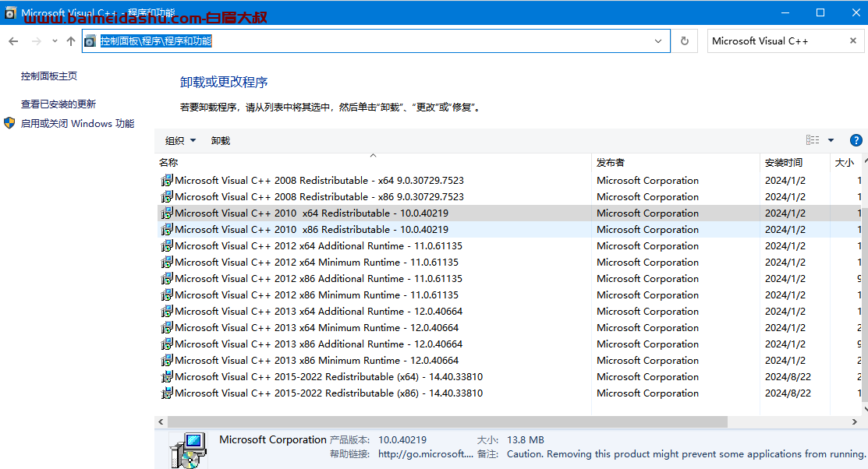Click icon of 2012 x86 Minimum Runtime
Screen dimensions: 868x469
tap(167, 294)
